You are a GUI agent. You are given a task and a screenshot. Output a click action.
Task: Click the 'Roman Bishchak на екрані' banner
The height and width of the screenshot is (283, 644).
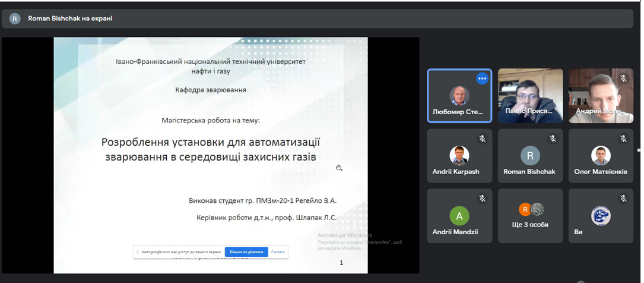coord(70,18)
